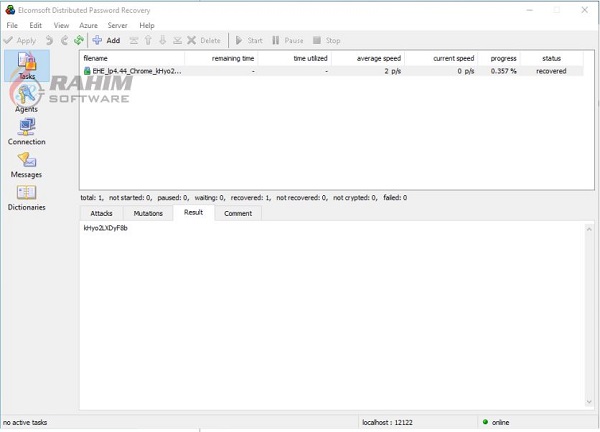
Task: Sort by time utilized column header
Action: 295,58
